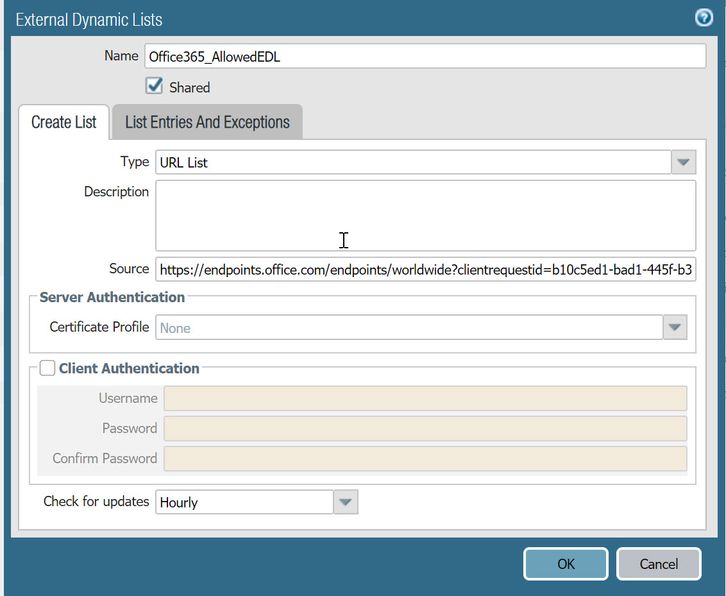
Task: Click inside the Description text area
Action: coord(425,215)
